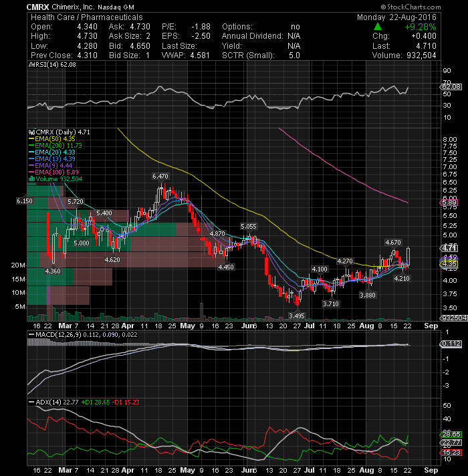The height and width of the screenshot is (476, 468).
Task: Click the 3.880 price label
Action: tap(368, 295)
